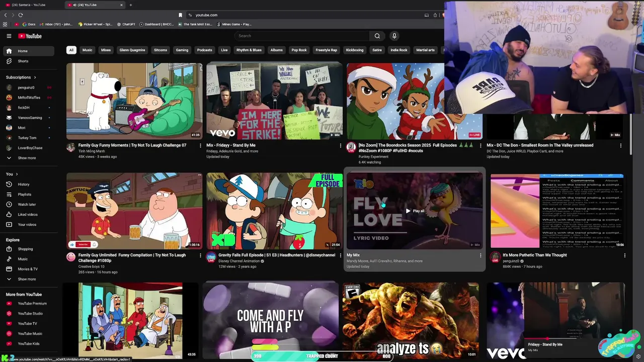Viewport: 644px width, 362px height.
Task: Open Gravity Falls Headhunters thumbnail
Action: coord(274,211)
